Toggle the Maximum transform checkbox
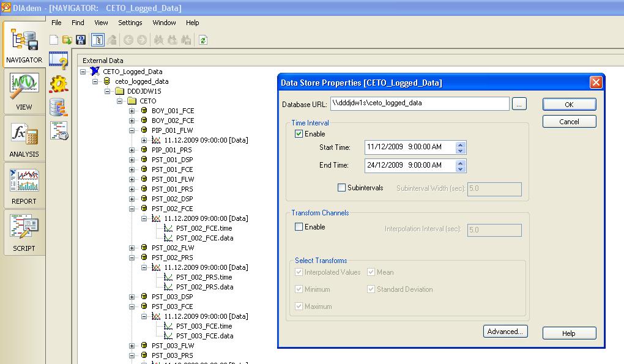This screenshot has width=624, height=364. (x=299, y=306)
